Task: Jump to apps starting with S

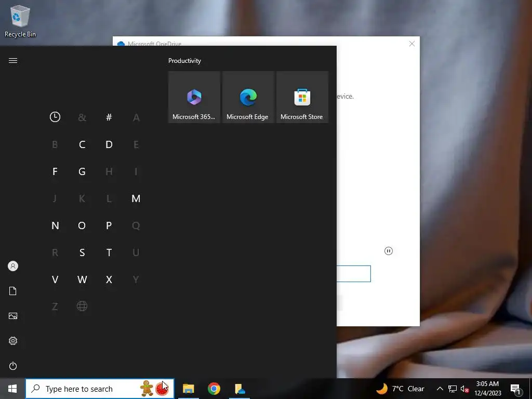Action: (x=82, y=252)
